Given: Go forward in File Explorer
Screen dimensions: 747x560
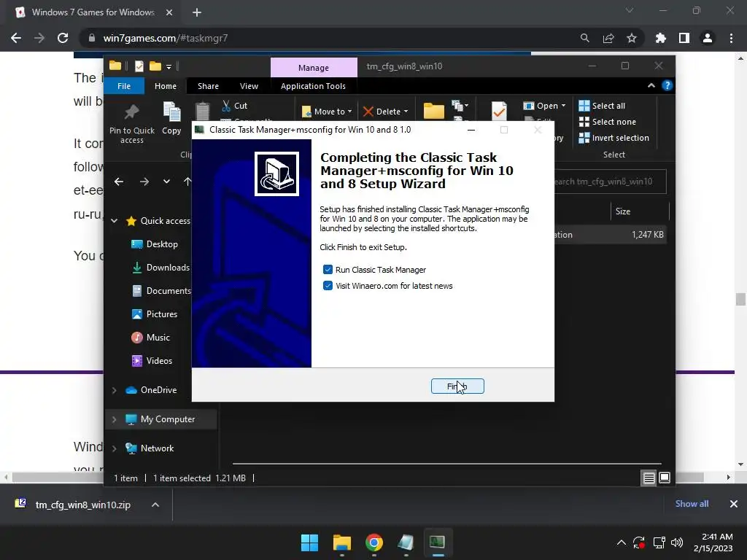Looking at the screenshot, I should coord(144,182).
